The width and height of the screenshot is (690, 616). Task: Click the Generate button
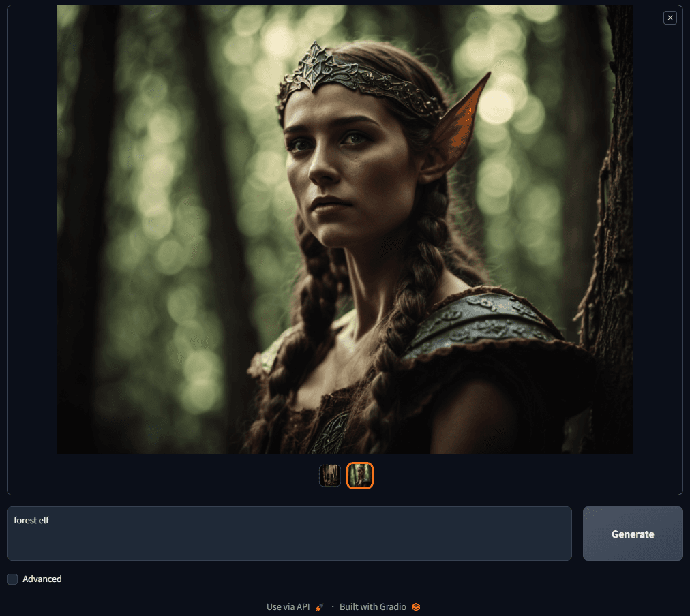click(632, 534)
